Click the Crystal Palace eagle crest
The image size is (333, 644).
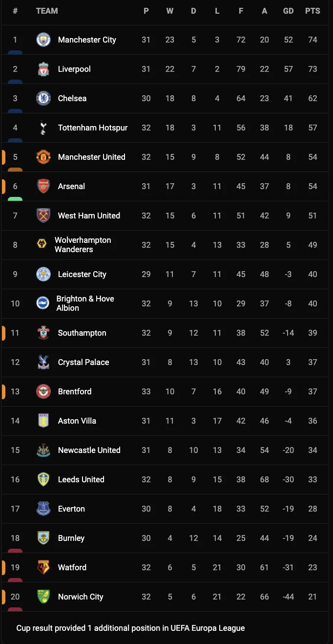43,362
